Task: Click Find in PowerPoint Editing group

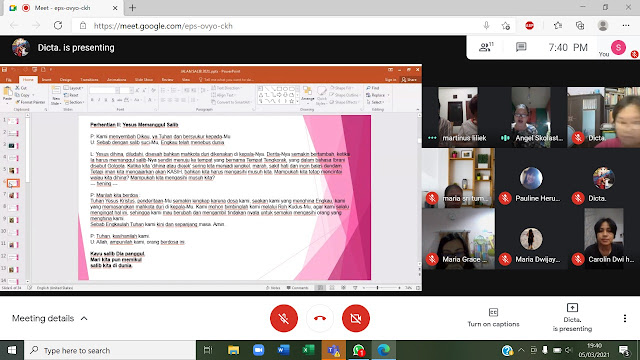Action: click(373, 88)
